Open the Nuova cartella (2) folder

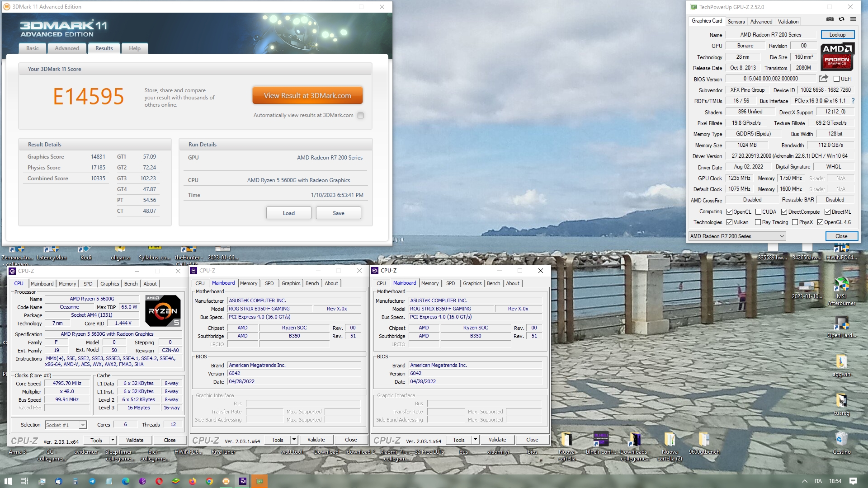pyautogui.click(x=670, y=446)
